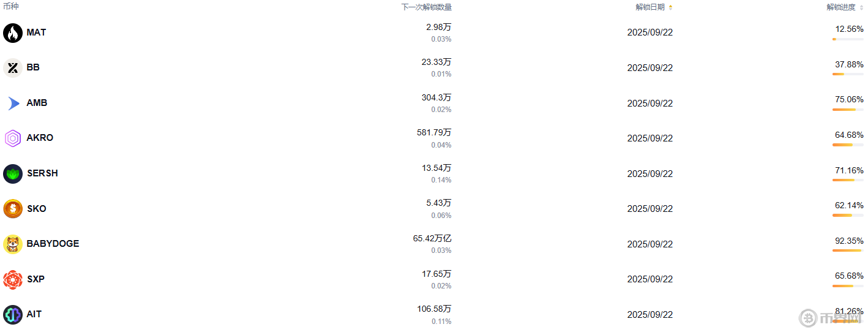Click the AIT coin logo icon
The height and width of the screenshot is (335, 868).
pos(13,314)
